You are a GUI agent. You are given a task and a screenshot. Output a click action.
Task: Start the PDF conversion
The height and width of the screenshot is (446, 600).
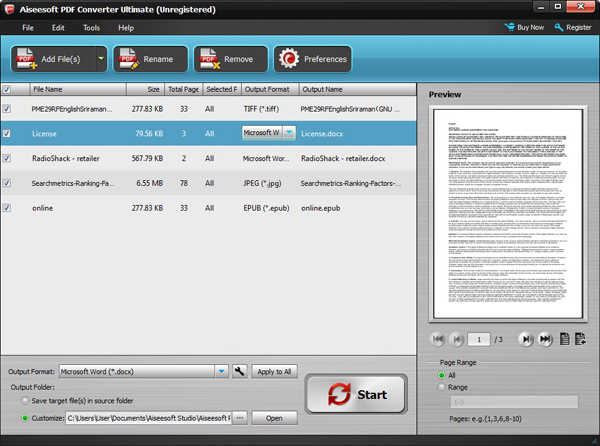[356, 394]
